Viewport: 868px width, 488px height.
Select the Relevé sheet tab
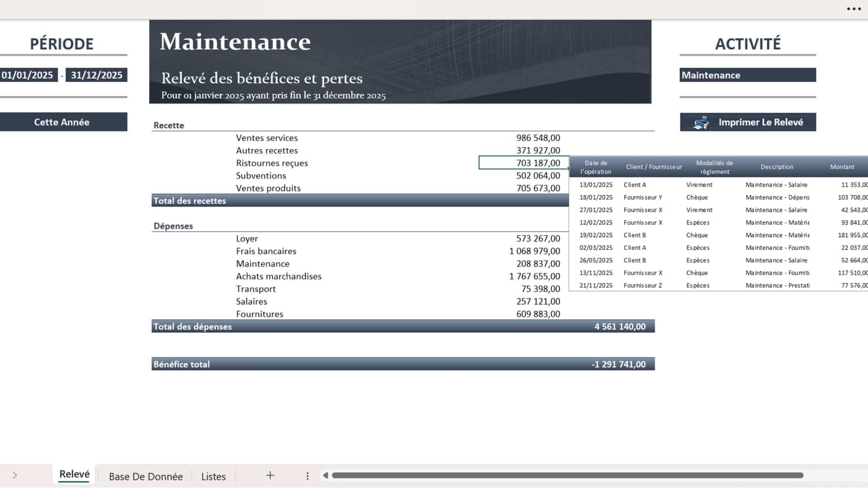[75, 475]
